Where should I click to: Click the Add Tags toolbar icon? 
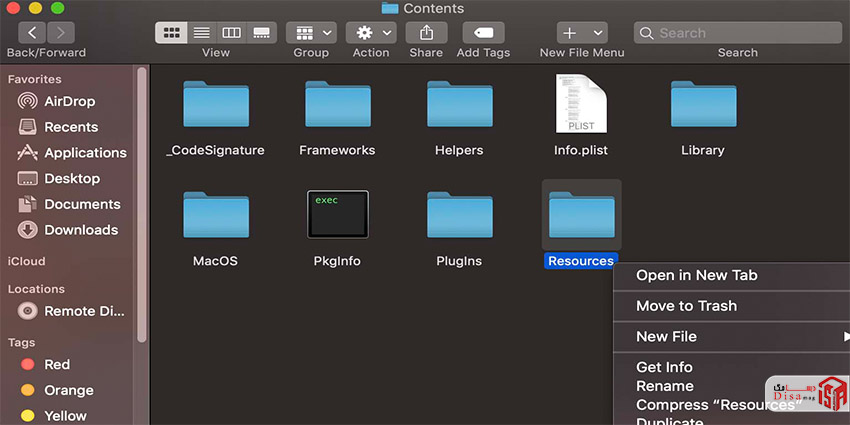(483, 33)
